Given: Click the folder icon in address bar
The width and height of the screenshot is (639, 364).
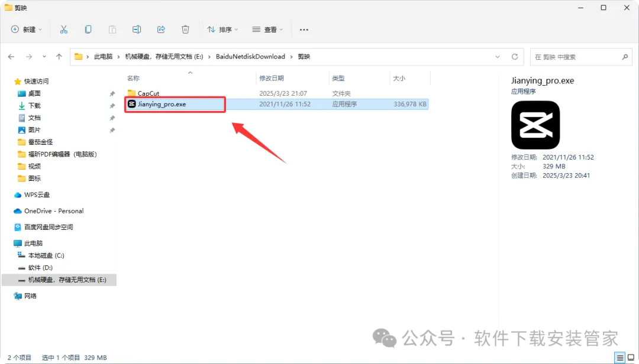Looking at the screenshot, I should 79,57.
